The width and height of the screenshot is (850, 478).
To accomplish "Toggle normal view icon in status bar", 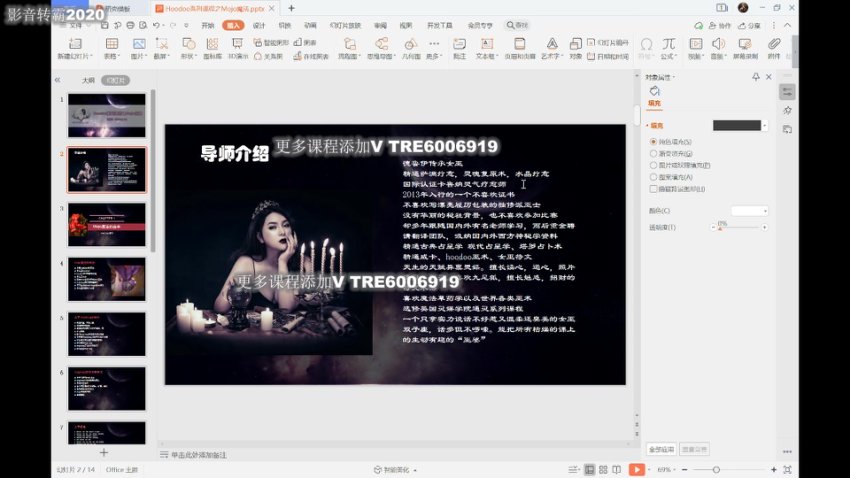I will click(x=589, y=469).
